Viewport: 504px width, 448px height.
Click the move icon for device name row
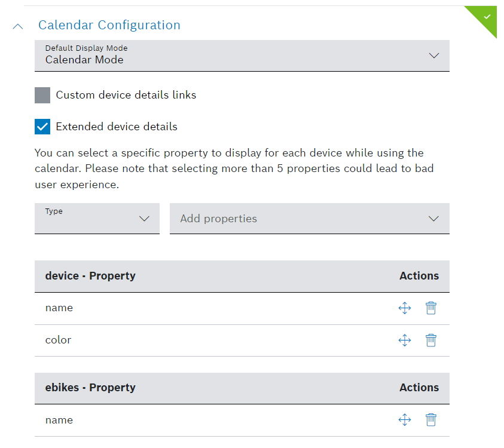pos(405,308)
